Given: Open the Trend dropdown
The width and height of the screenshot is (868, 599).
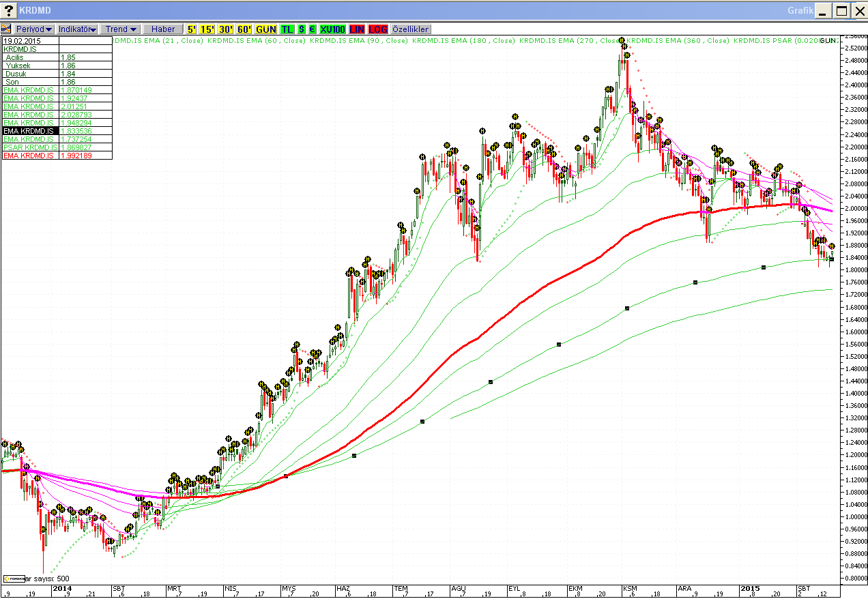Looking at the screenshot, I should (x=120, y=29).
